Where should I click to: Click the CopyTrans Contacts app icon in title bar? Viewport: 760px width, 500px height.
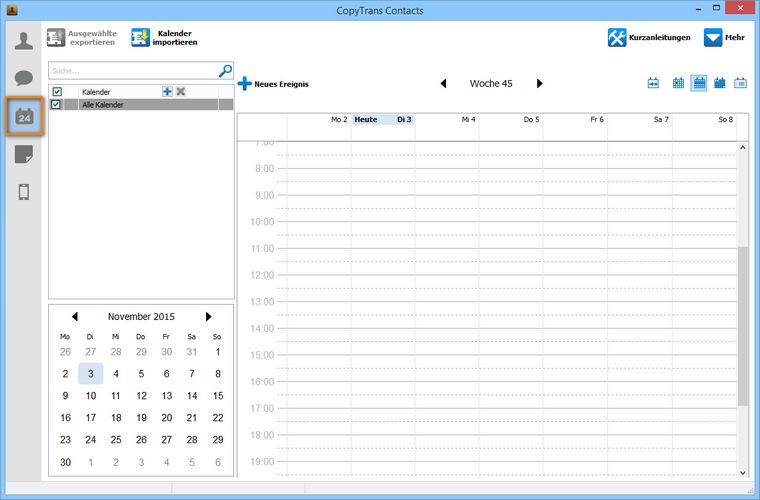pos(12,10)
